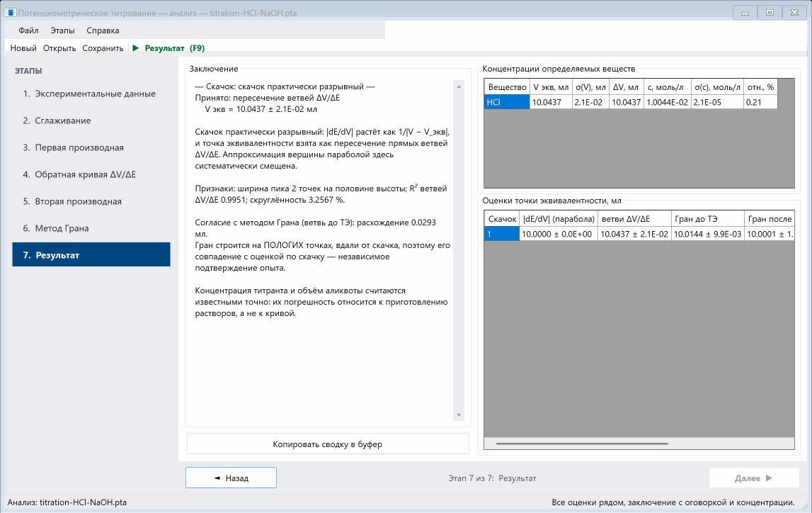Click the Далее button

click(754, 478)
